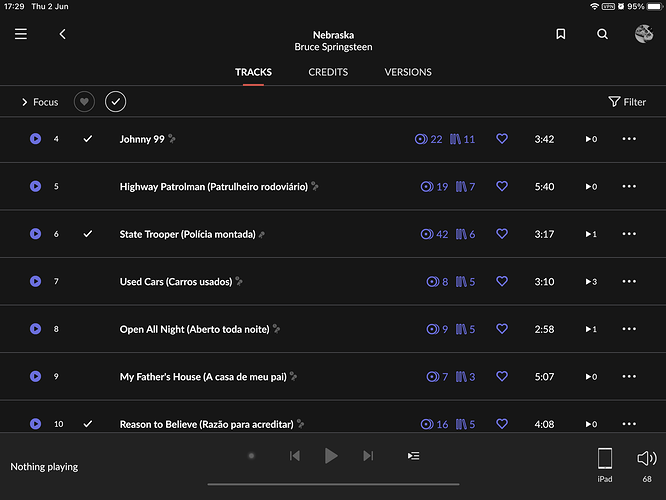The width and height of the screenshot is (666, 500).
Task: Select track title Used Cars (Carros usados)
Action: coord(176,282)
